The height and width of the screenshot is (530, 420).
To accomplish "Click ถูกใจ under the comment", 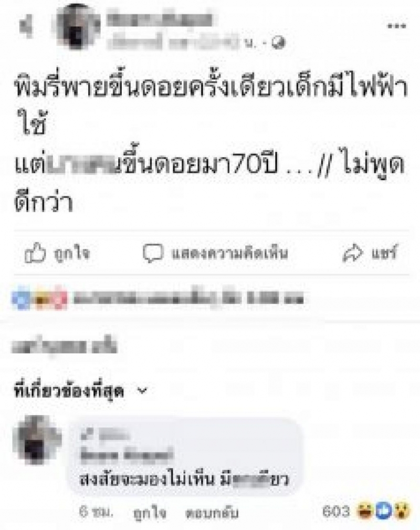I will click(x=150, y=513).
